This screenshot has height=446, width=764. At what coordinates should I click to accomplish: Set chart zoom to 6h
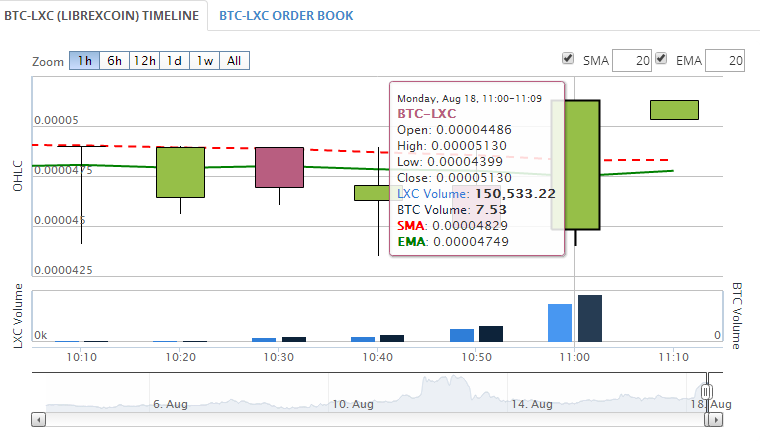click(x=115, y=61)
